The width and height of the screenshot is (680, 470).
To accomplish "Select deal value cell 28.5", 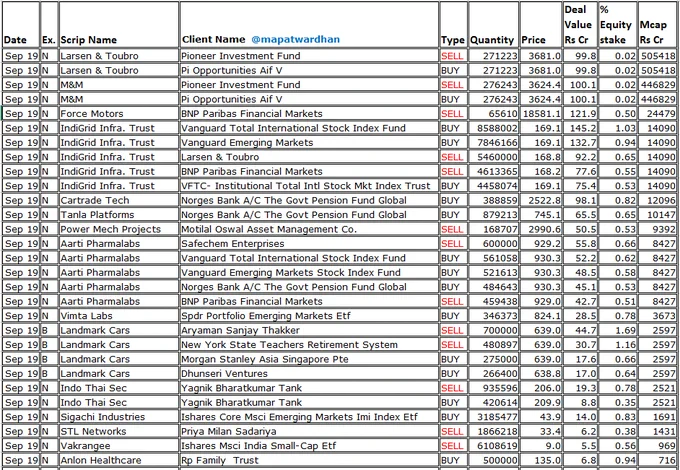I will [580, 316].
